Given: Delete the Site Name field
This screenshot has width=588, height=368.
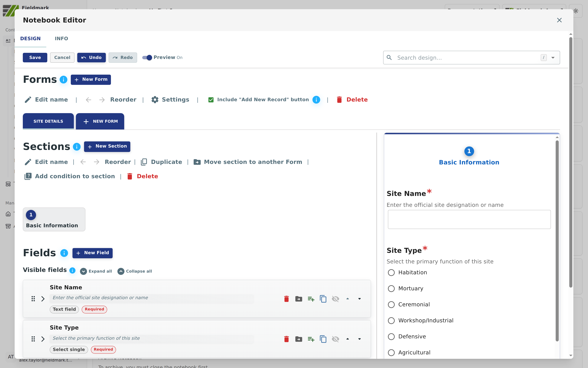Looking at the screenshot, I should click(x=287, y=299).
